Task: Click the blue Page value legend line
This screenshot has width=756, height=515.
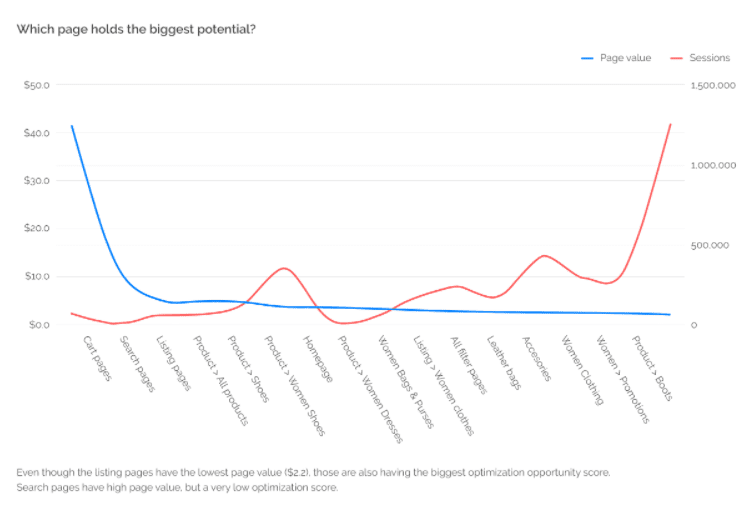Action: coord(587,58)
